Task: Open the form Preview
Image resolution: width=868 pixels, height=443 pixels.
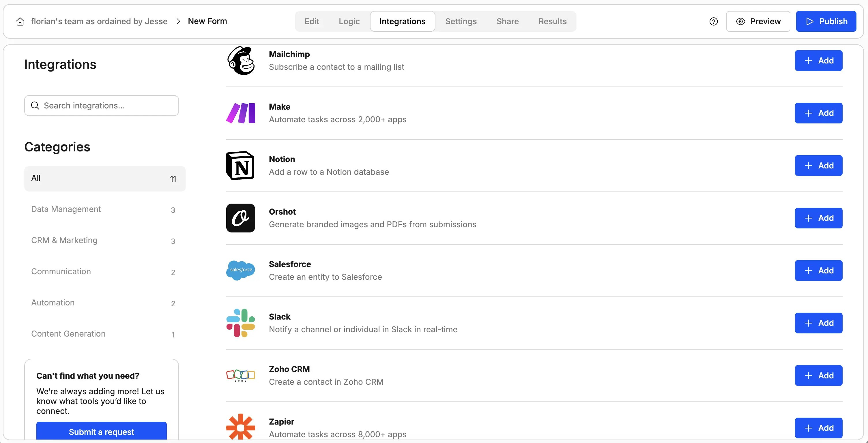Action: pos(758,21)
